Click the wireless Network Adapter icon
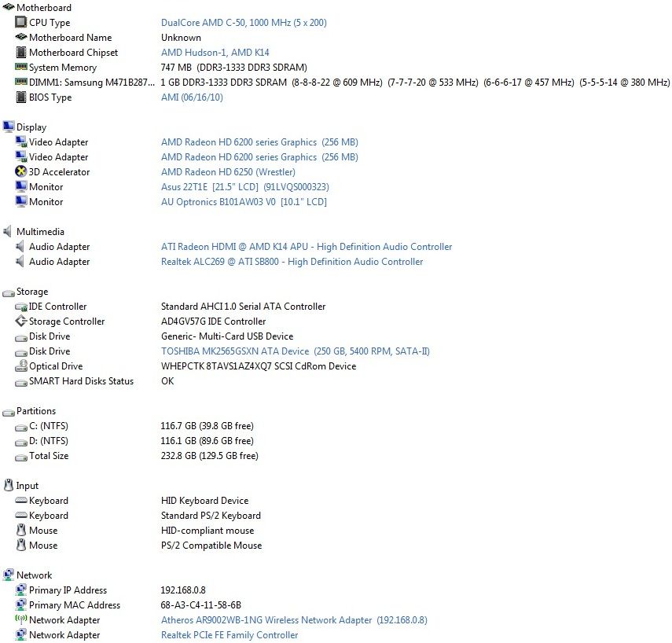The image size is (672, 643). pyautogui.click(x=21, y=620)
